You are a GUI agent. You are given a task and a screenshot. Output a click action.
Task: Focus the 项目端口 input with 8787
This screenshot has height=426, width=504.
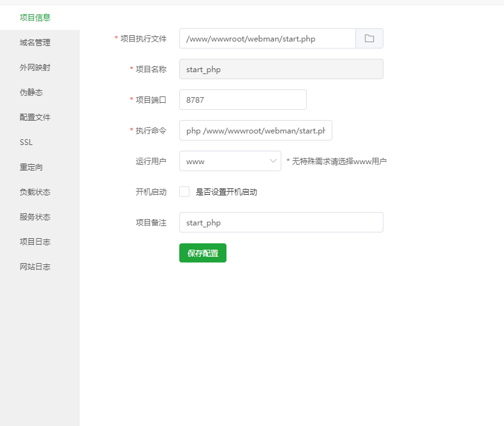tap(242, 100)
